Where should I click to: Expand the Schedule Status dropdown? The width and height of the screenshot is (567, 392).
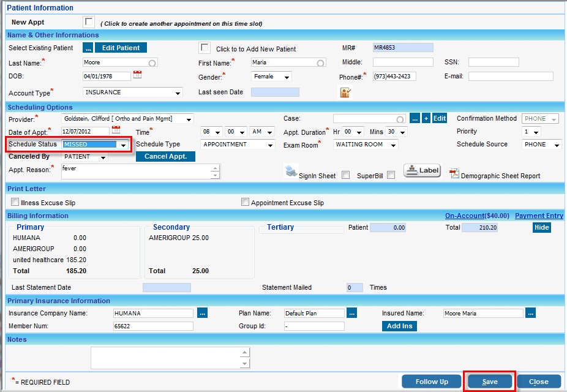[x=124, y=145]
